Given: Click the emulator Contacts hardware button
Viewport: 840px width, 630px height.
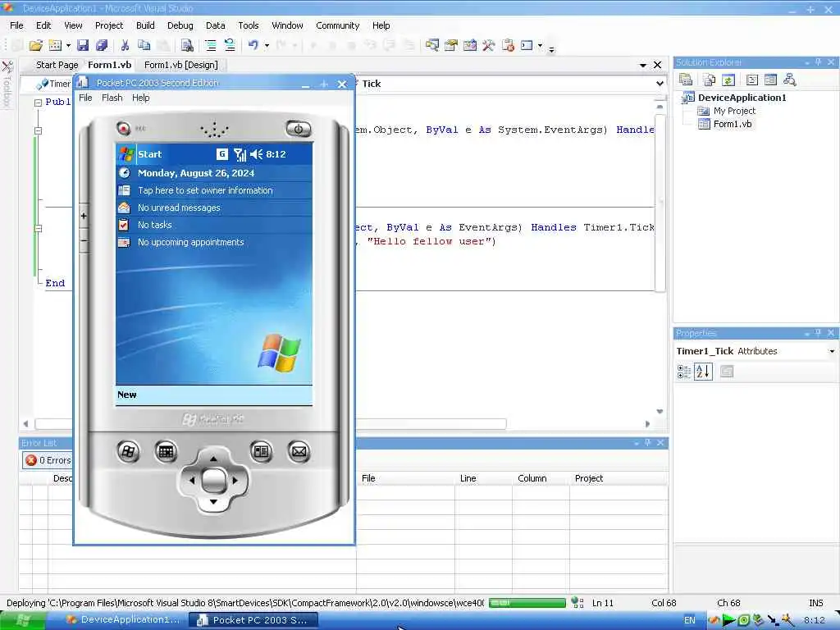Looking at the screenshot, I should 261,452.
